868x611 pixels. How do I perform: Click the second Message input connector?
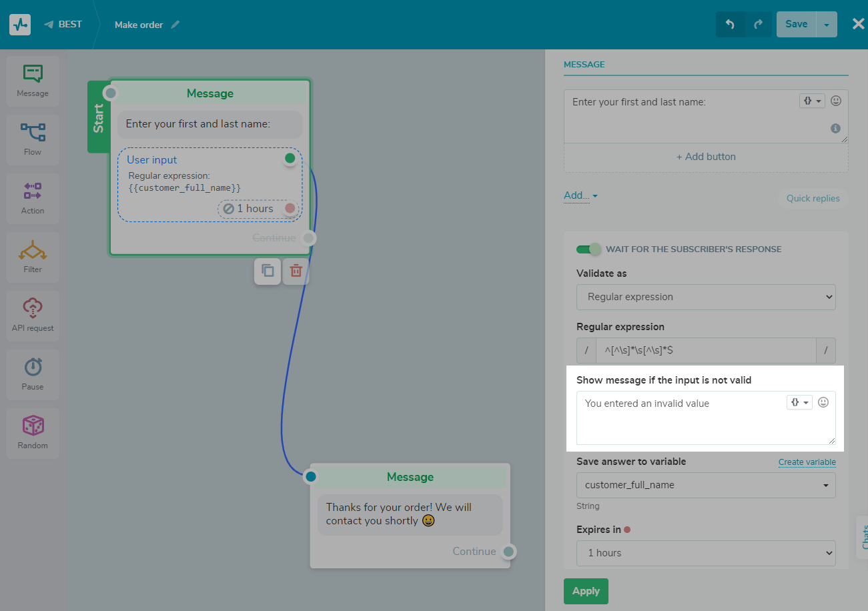tap(310, 477)
